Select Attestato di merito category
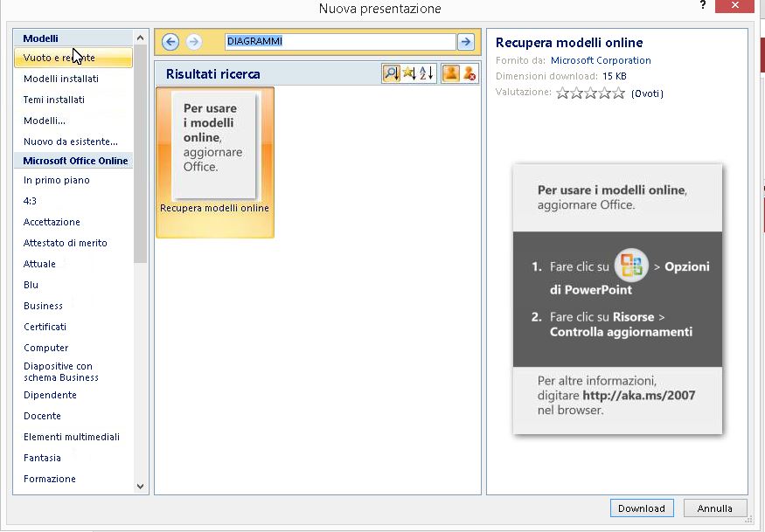This screenshot has height=532, width=765. click(x=66, y=243)
